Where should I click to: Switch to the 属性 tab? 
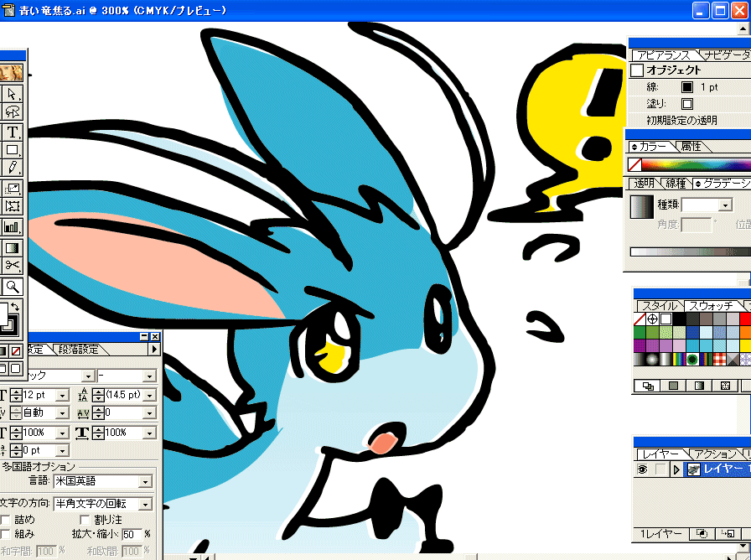[x=691, y=146]
